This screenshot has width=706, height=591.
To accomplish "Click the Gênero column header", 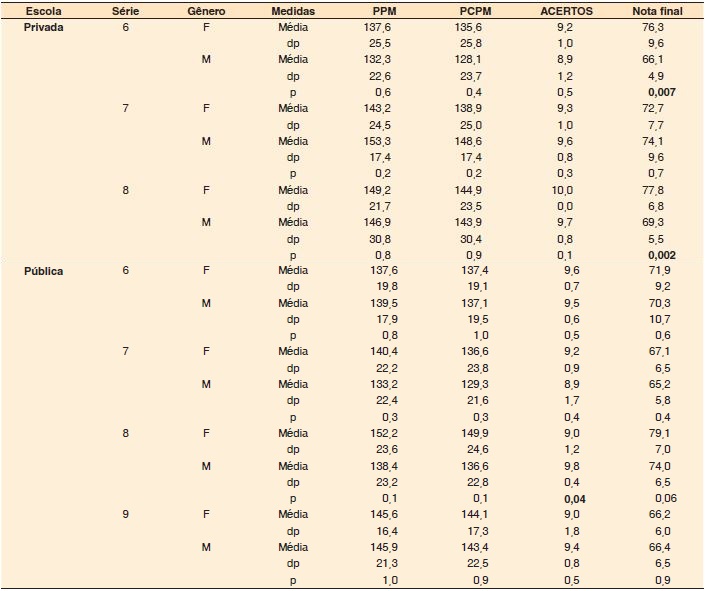I will point(205,10).
